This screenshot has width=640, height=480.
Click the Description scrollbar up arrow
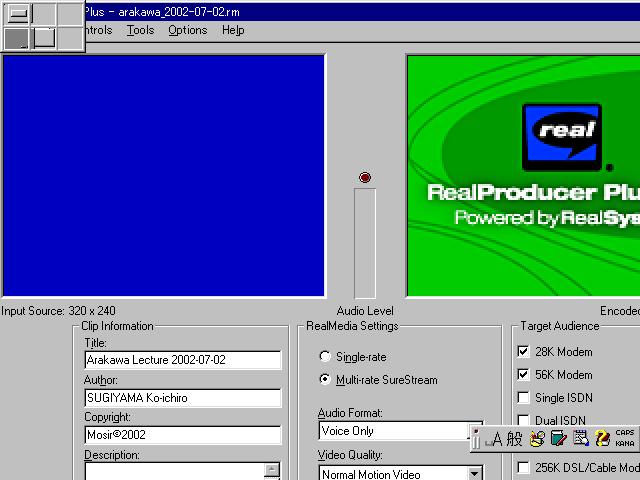click(272, 470)
